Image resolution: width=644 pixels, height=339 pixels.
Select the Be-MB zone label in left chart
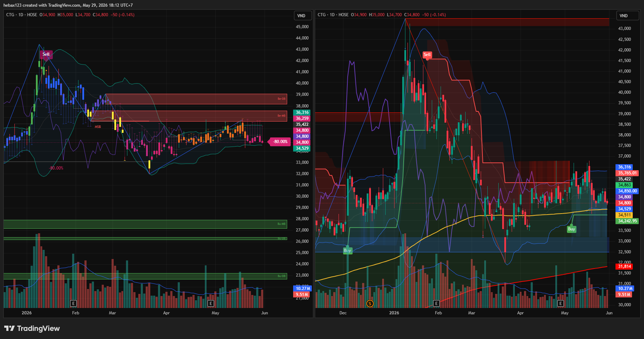coord(282,116)
